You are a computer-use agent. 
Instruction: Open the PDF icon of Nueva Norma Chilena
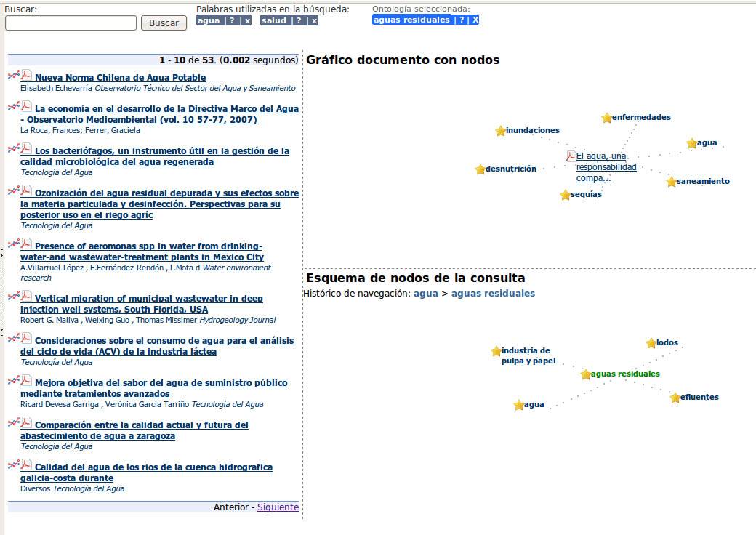26,75
